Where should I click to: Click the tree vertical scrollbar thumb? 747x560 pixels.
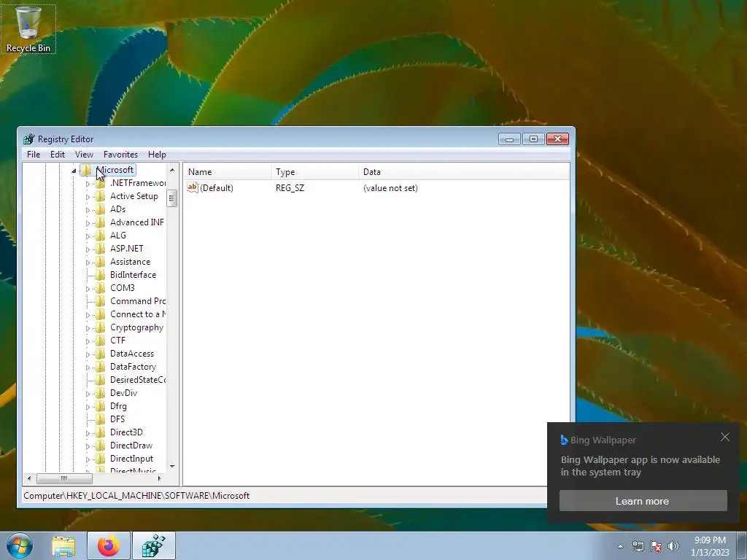pos(172,198)
